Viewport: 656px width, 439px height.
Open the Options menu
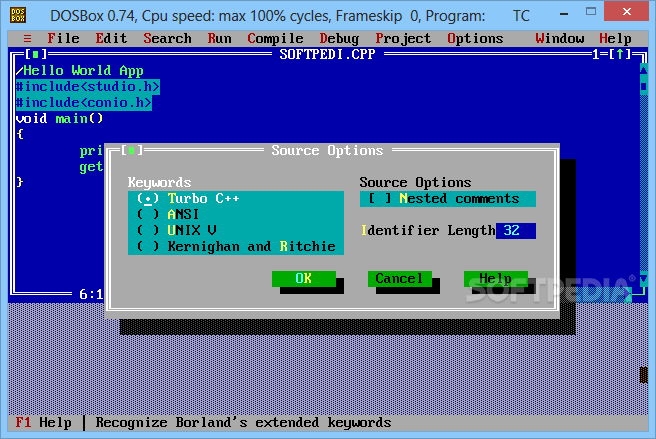[475, 39]
